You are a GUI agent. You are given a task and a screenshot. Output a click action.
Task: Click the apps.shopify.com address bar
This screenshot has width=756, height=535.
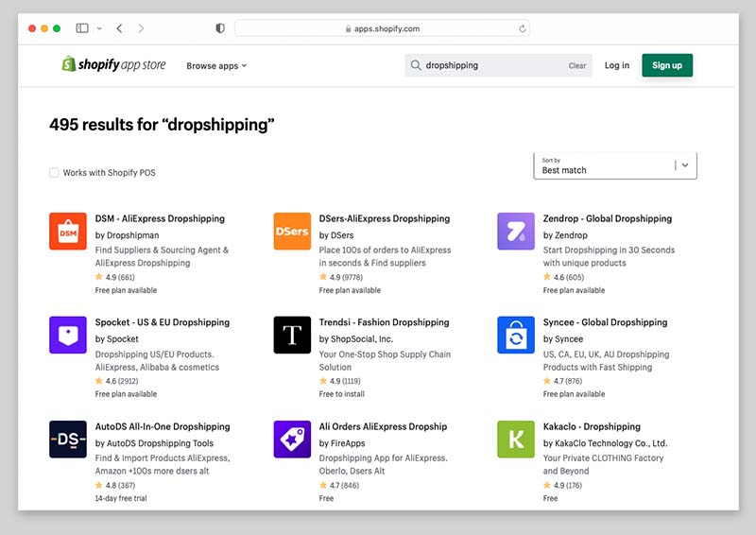click(382, 28)
